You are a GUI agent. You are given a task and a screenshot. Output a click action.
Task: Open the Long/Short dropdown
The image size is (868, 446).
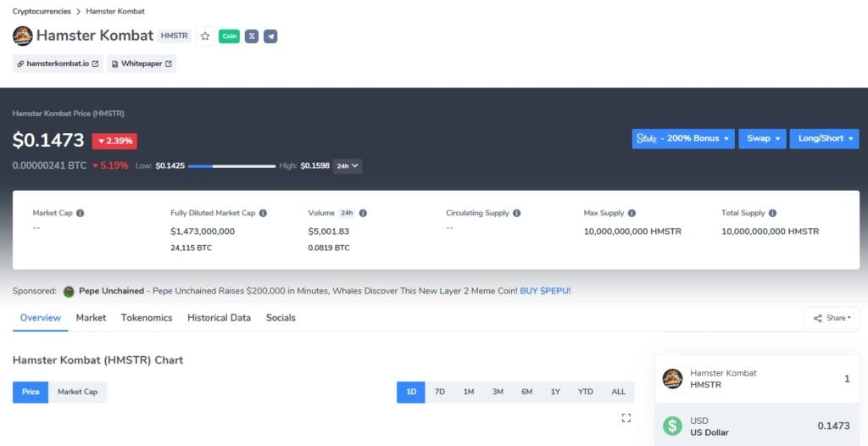click(824, 138)
